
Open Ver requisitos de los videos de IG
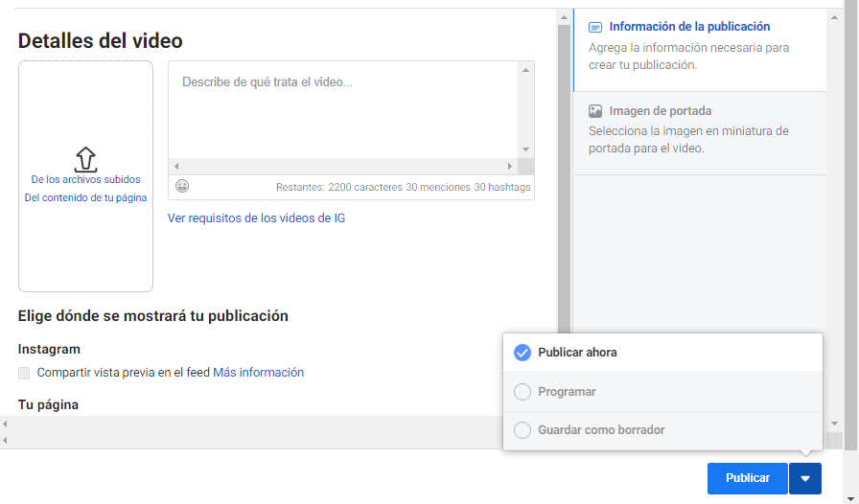point(256,218)
